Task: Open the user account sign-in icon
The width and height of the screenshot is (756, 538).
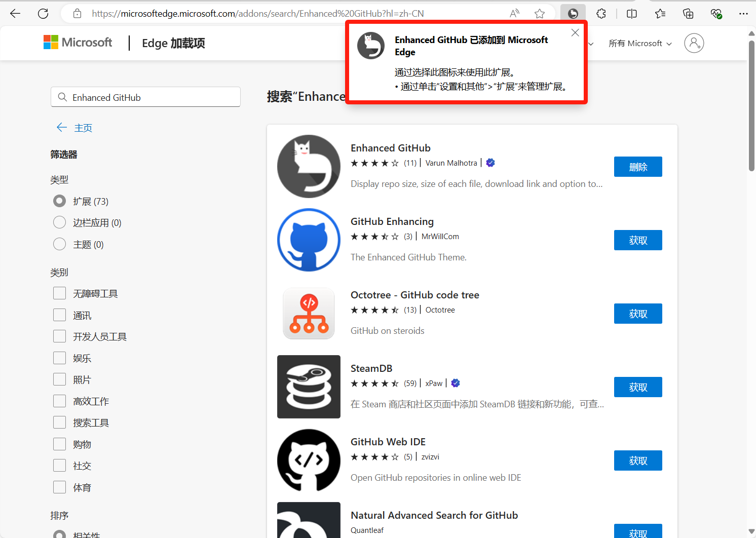Action: tap(694, 43)
